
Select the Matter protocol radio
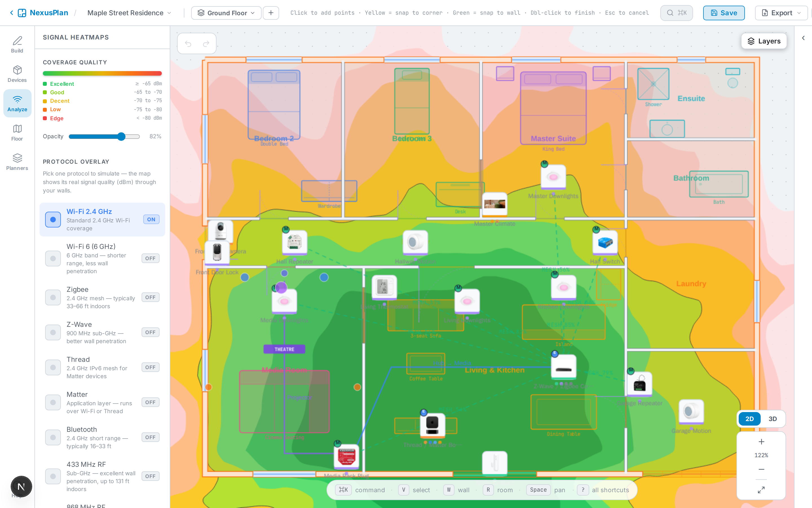pyautogui.click(x=53, y=402)
